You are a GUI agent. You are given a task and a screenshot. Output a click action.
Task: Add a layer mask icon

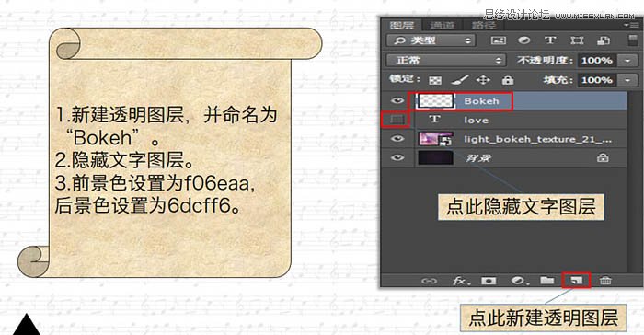click(x=489, y=281)
